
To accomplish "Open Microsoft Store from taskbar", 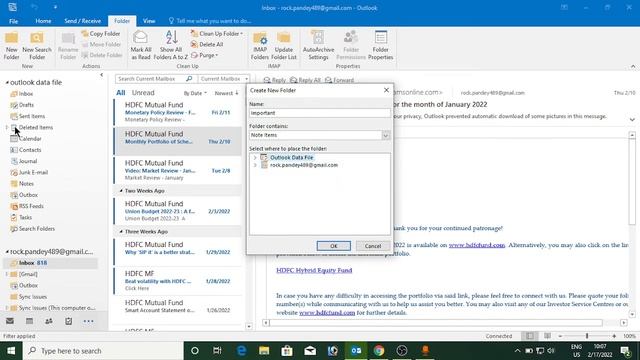I will coord(287,351).
